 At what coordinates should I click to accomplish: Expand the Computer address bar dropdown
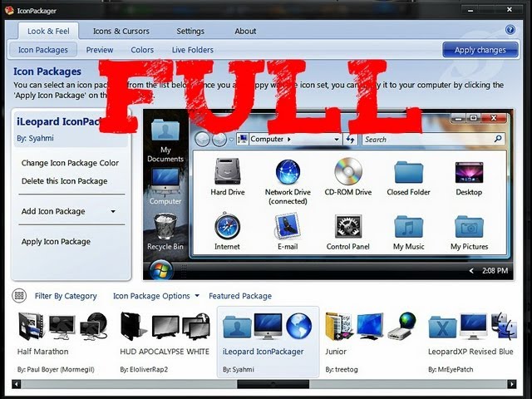coord(336,140)
